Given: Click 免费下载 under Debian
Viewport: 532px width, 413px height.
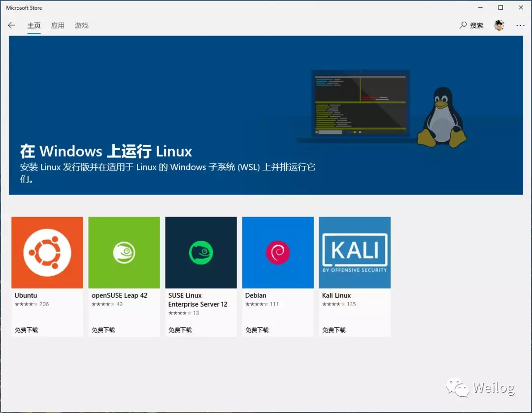Looking at the screenshot, I should [x=257, y=330].
